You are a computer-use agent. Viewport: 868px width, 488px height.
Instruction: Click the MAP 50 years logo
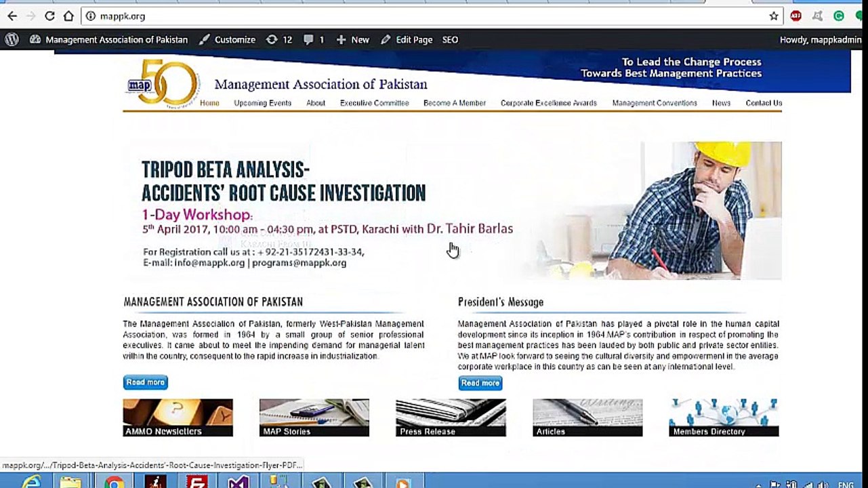tap(163, 84)
